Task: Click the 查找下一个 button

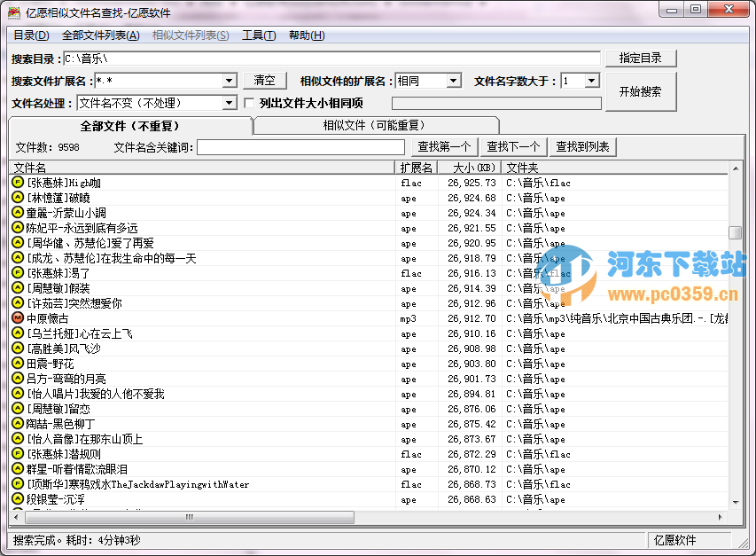Action: coord(512,146)
